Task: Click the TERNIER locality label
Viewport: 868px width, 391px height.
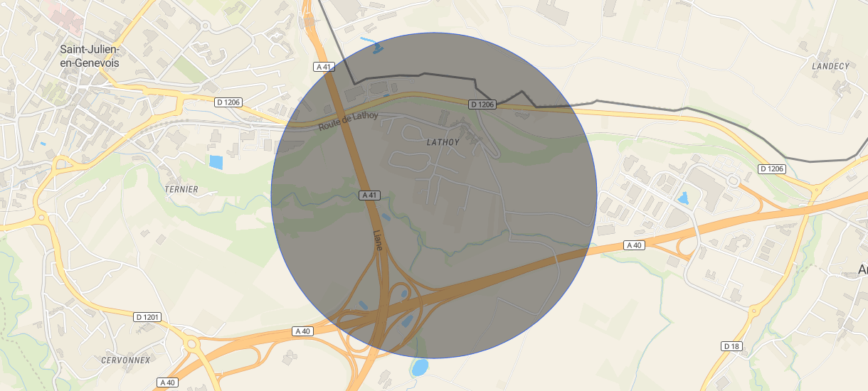Action: click(181, 190)
